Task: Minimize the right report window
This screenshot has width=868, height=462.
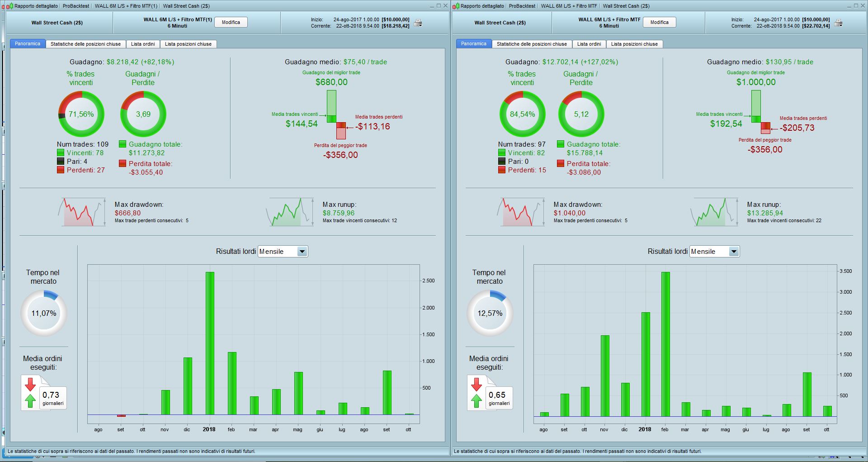Action: 849,6
